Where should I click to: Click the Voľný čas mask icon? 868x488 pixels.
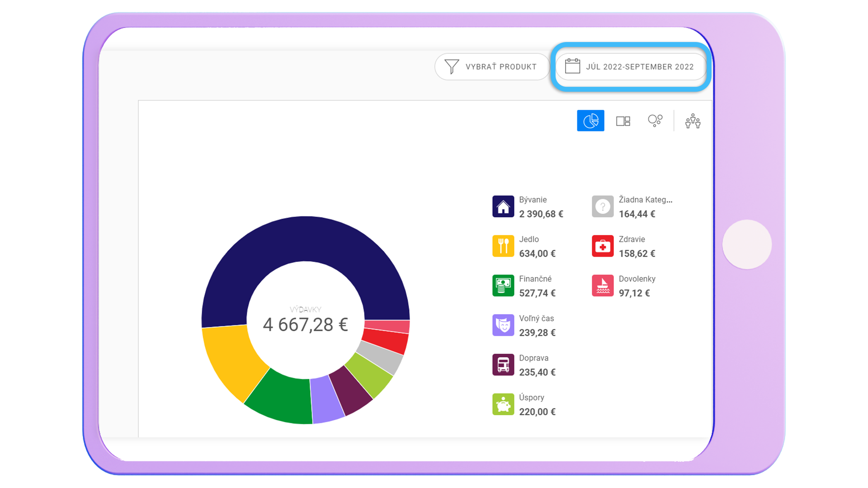tap(503, 325)
